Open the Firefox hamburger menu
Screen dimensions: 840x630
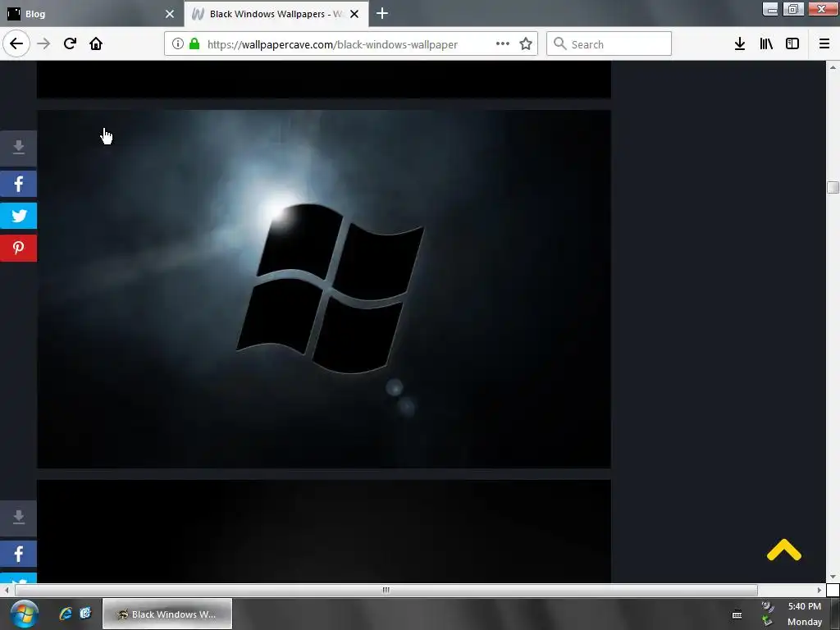824,44
